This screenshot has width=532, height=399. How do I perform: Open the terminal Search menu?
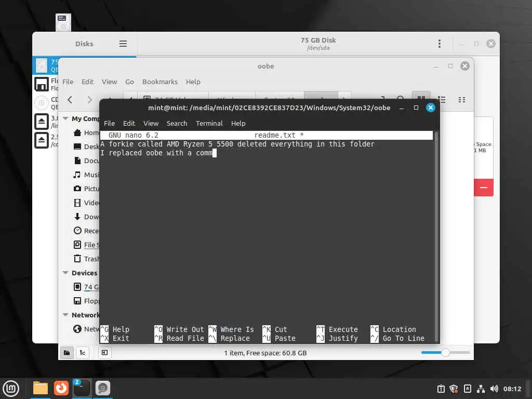click(177, 124)
